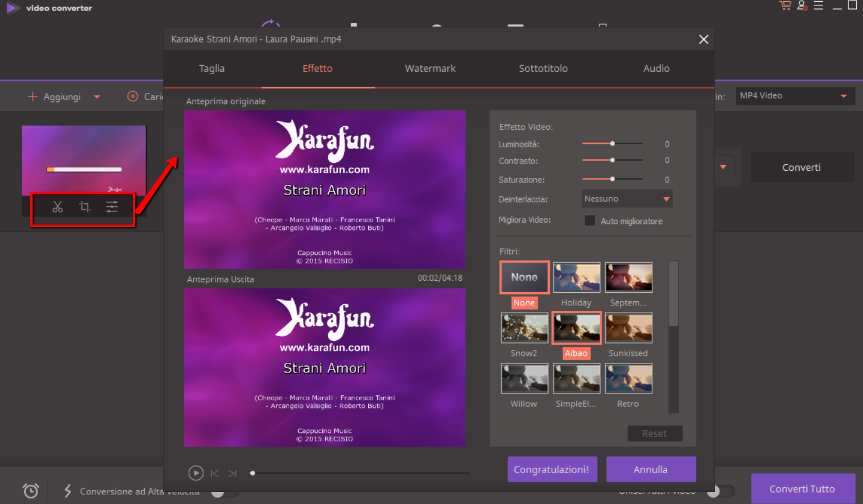Apply the Willow filter
The width and height of the screenshot is (863, 504).
pos(524,378)
